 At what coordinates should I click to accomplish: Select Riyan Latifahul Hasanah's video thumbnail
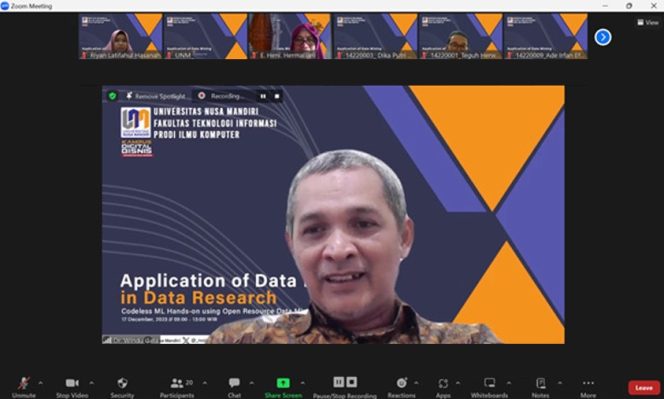(120, 36)
